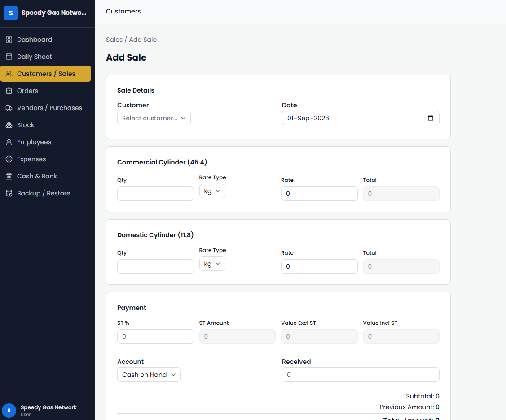Screen dimensions: 506x420
Task: Click the Domestic Cylinder Total field
Action: (401, 266)
